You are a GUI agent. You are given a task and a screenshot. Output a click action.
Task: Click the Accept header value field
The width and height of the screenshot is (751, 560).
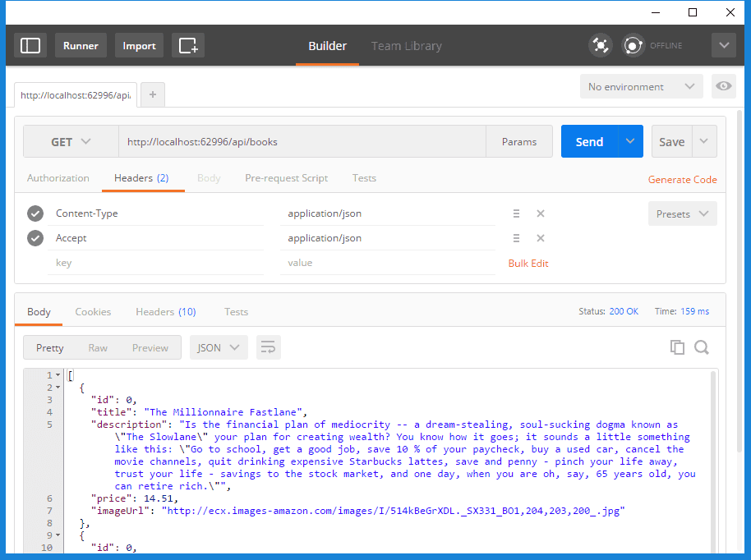pos(388,238)
